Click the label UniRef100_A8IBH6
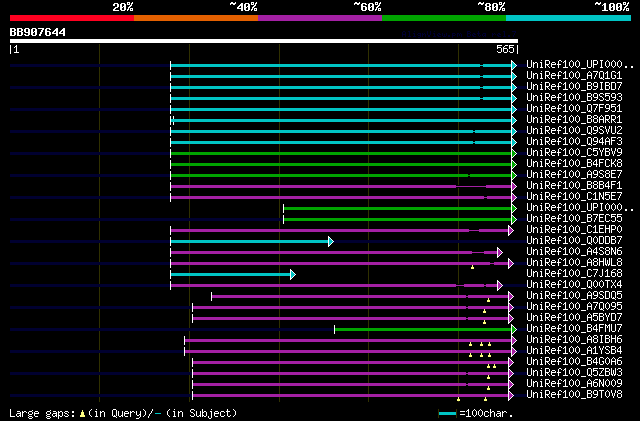 click(x=574, y=340)
